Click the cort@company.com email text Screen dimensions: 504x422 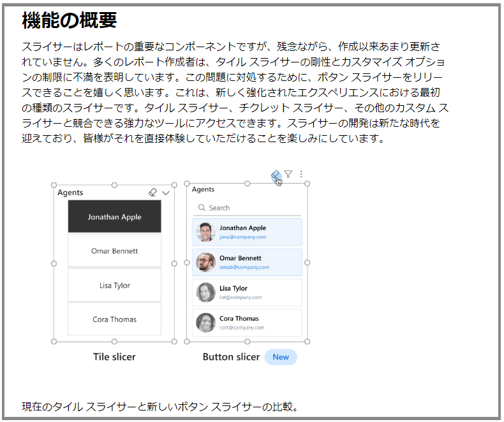[242, 328]
